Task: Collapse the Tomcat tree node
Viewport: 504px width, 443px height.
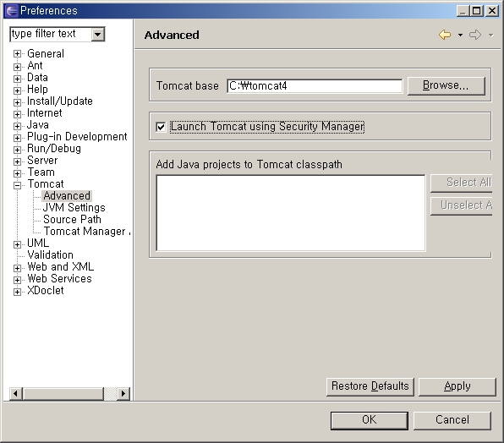Action: click(18, 185)
